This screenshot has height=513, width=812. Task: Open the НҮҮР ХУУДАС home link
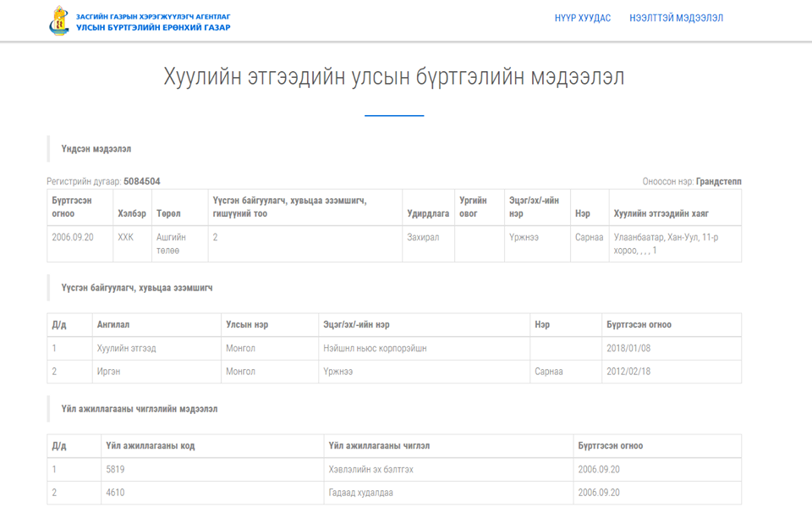[583, 18]
